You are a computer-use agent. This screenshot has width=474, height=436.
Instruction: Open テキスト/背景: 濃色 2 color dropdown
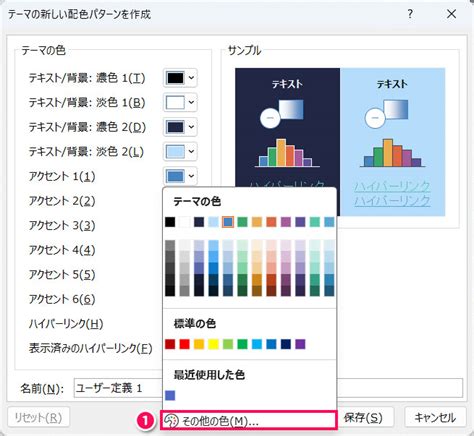[x=180, y=127]
